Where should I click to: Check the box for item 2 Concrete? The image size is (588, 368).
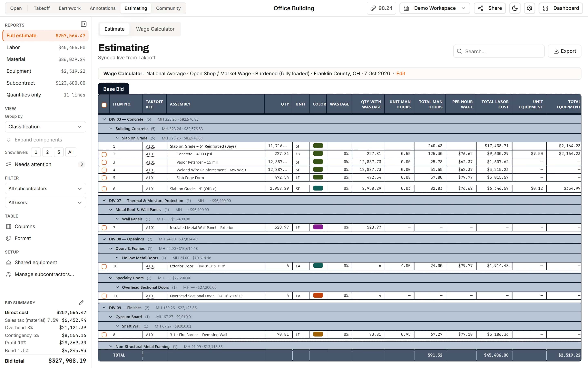[x=104, y=154]
